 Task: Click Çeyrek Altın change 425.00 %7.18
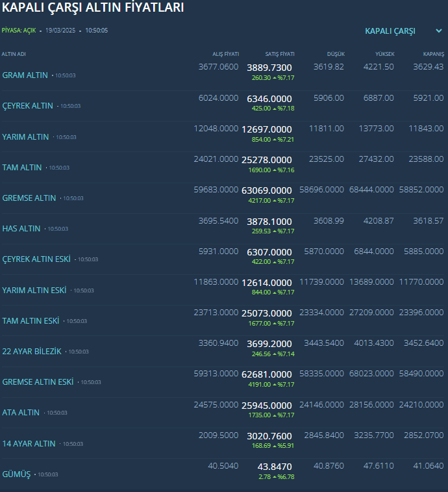(273, 109)
